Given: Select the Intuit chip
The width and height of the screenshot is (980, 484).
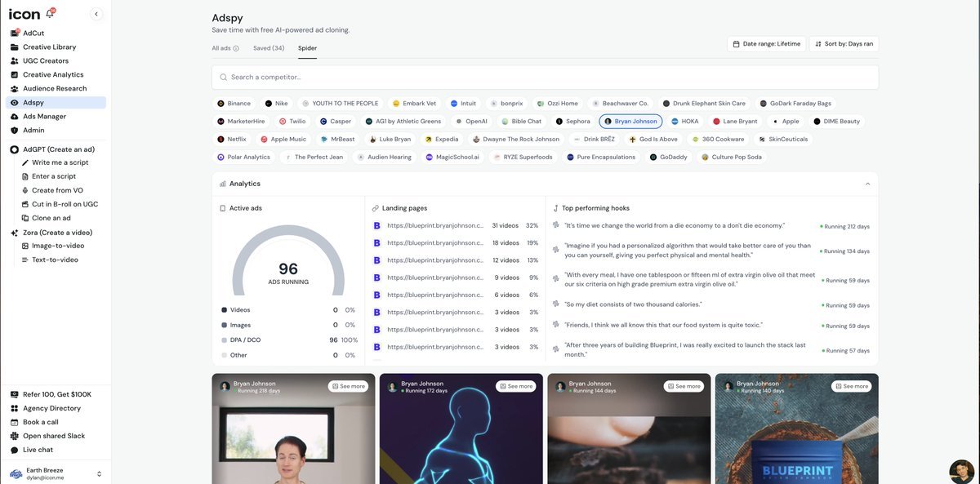Looking at the screenshot, I should (x=463, y=104).
